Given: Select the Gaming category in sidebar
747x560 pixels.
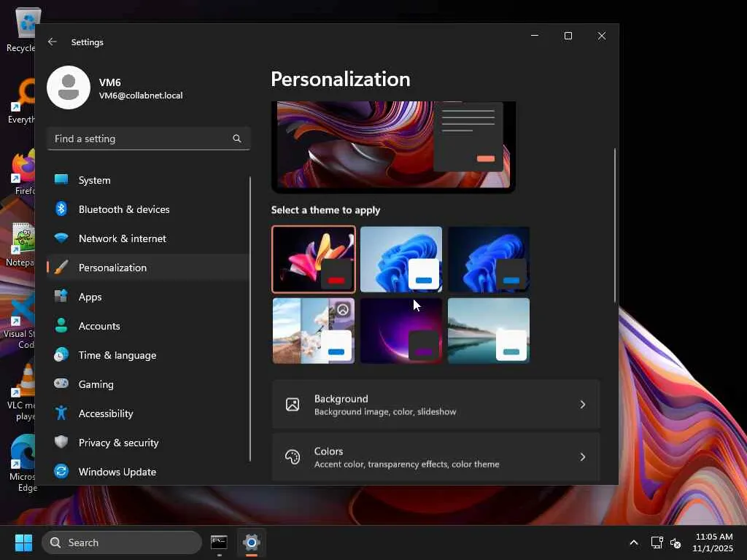Looking at the screenshot, I should pyautogui.click(x=96, y=384).
